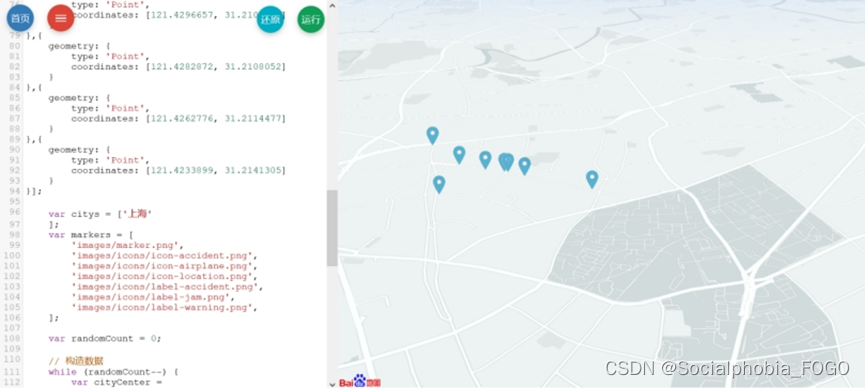The height and width of the screenshot is (388, 865).
Task: Click the '// 构造数据' comment line
Action: [76, 361]
